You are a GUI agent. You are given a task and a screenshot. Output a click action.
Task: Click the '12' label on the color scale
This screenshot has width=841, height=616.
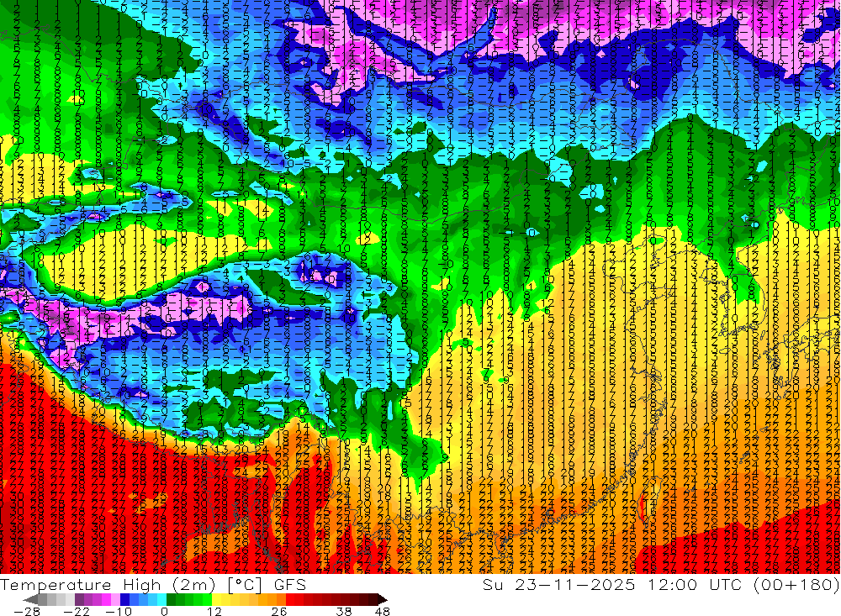click(214, 612)
